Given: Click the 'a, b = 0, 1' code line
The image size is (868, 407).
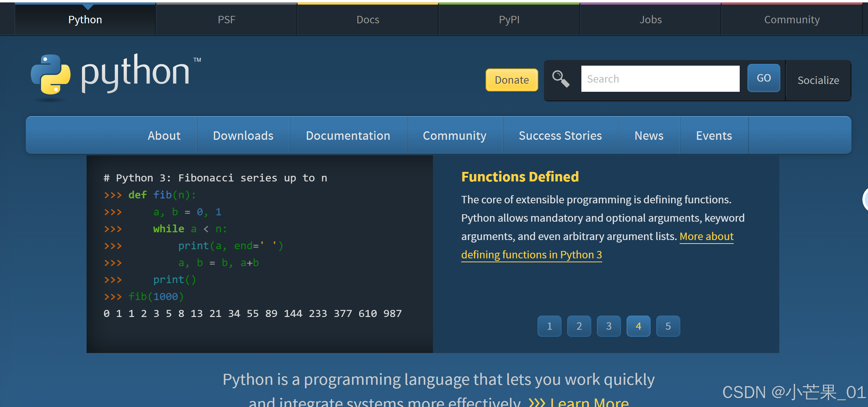Looking at the screenshot, I should click(163, 212).
